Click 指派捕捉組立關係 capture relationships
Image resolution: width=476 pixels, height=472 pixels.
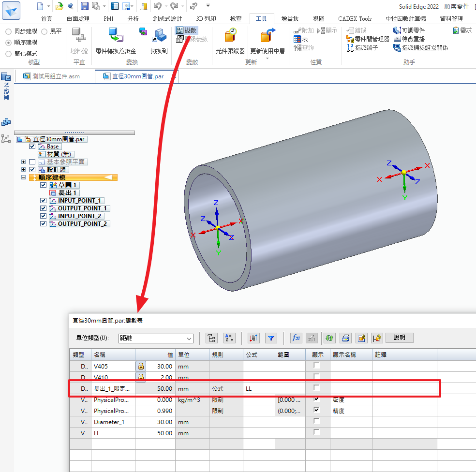(x=420, y=48)
